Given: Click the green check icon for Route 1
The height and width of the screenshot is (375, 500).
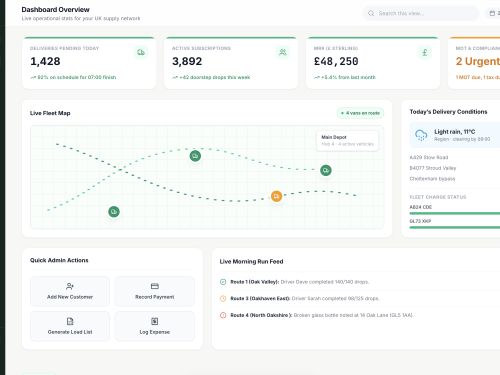Looking at the screenshot, I should pos(223,282).
